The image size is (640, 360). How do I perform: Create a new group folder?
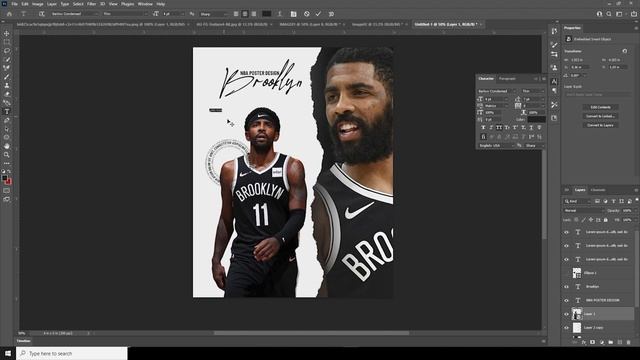611,342
